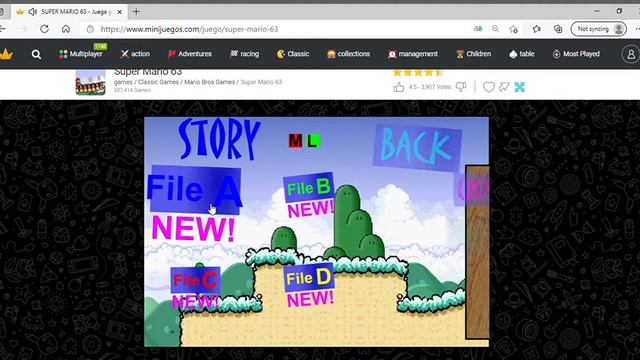Open the Adventures games category

[x=190, y=54]
